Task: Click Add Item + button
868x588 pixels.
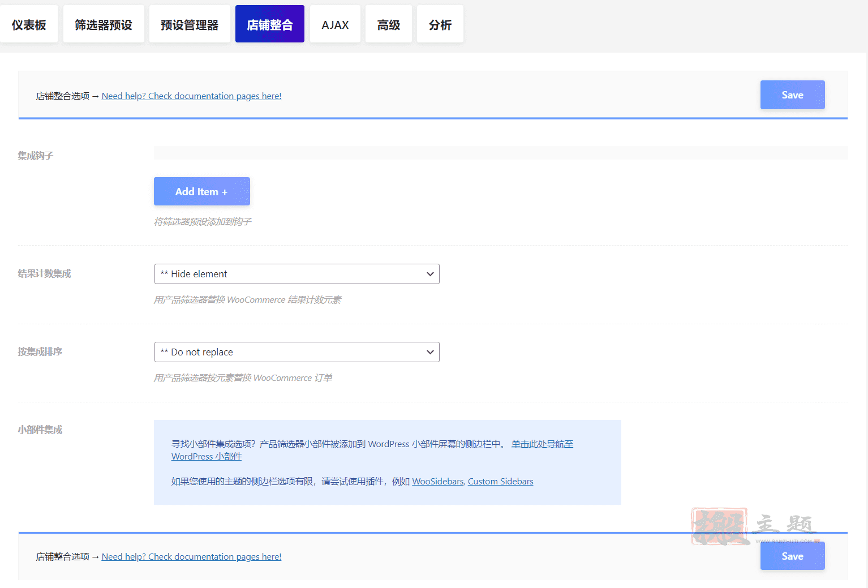Action: (202, 191)
